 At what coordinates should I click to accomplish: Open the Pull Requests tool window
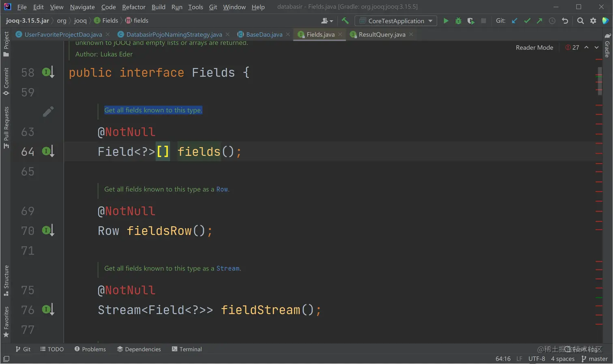(x=6, y=127)
